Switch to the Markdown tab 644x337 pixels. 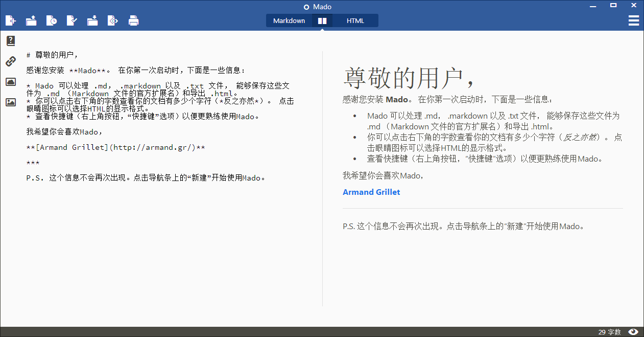click(x=289, y=21)
